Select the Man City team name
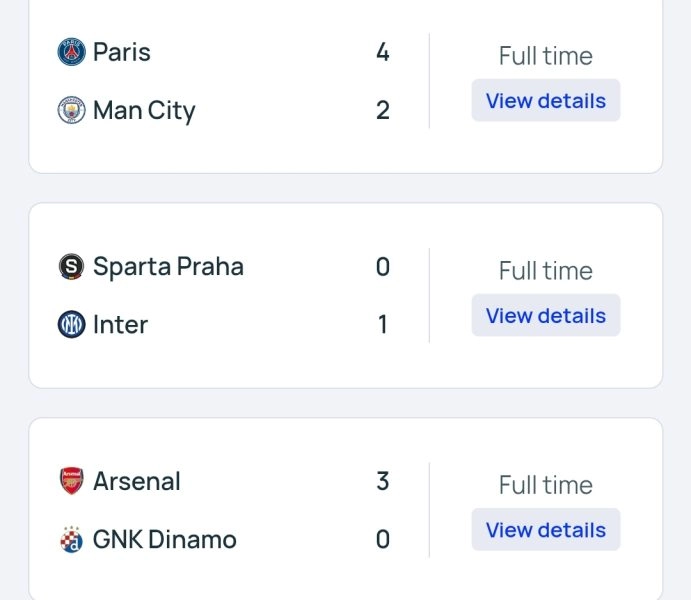The width and height of the screenshot is (691, 600). 144,110
